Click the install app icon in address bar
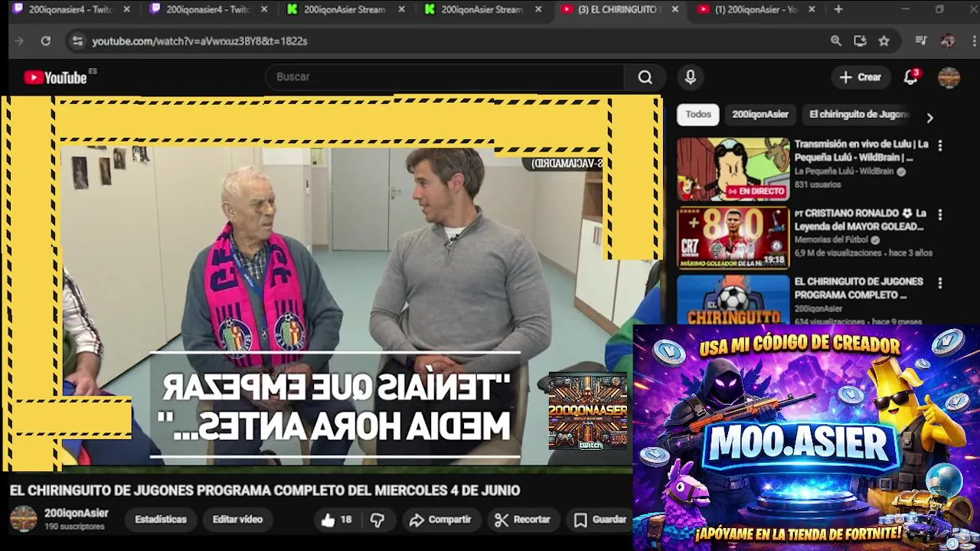 [x=860, y=41]
